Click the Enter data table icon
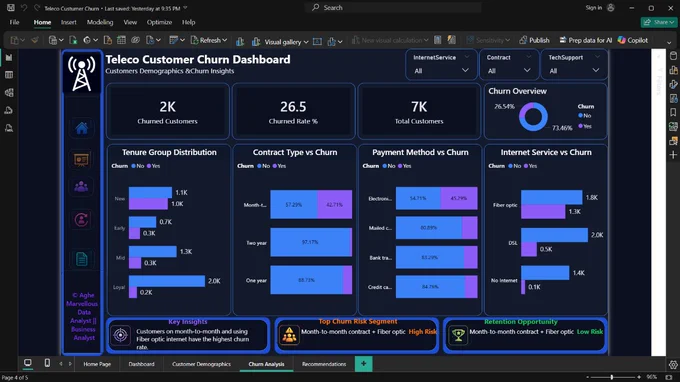The width and height of the screenshot is (680, 382). (x=121, y=40)
